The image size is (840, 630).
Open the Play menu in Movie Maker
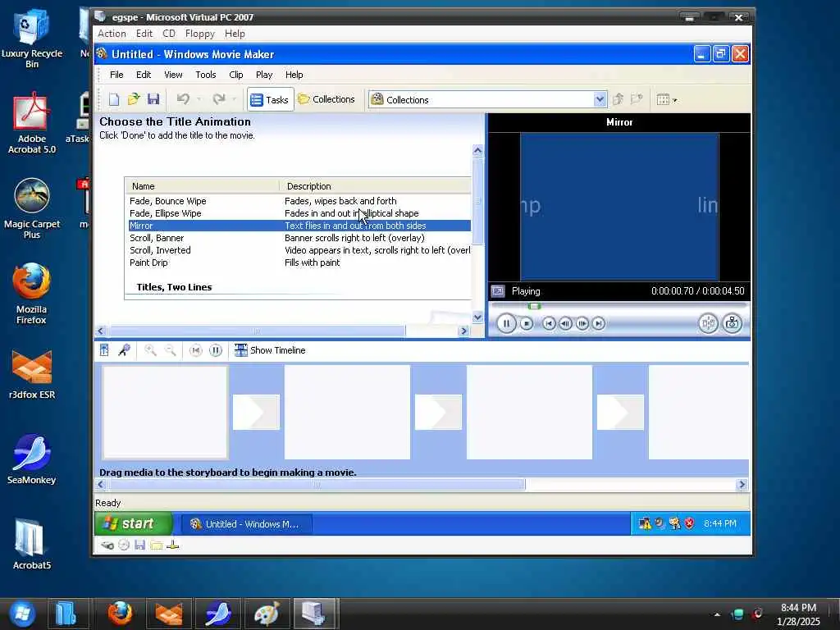click(264, 75)
